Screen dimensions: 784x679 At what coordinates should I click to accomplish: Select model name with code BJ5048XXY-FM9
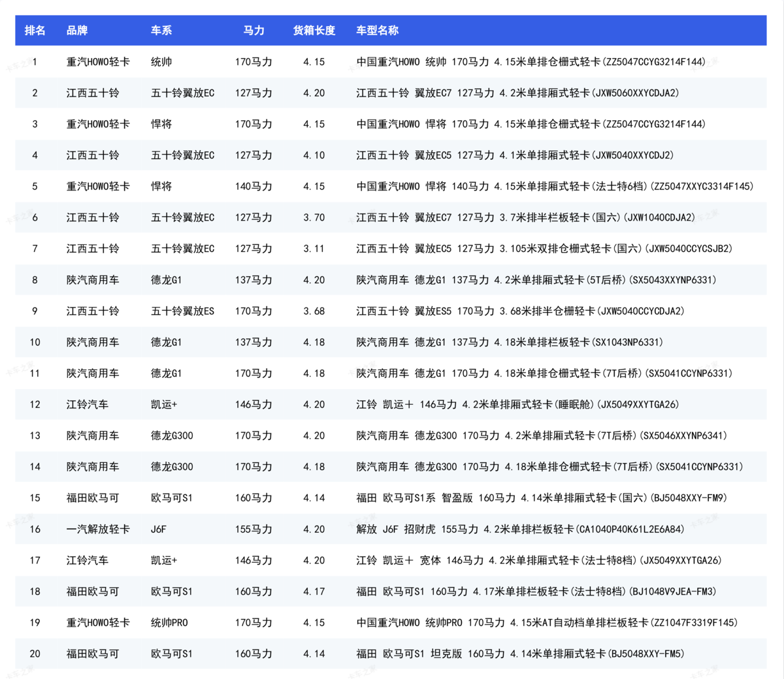(x=542, y=498)
